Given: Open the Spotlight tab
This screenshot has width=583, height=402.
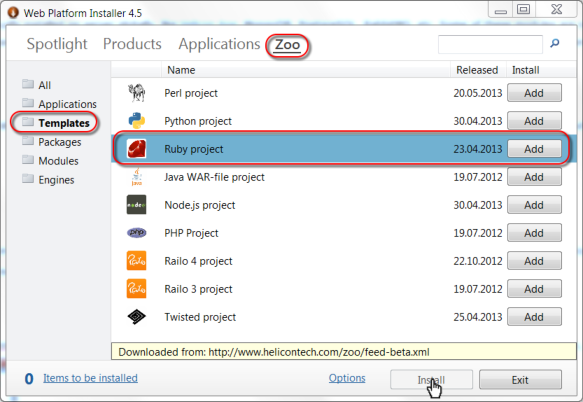Looking at the screenshot, I should pos(57,44).
